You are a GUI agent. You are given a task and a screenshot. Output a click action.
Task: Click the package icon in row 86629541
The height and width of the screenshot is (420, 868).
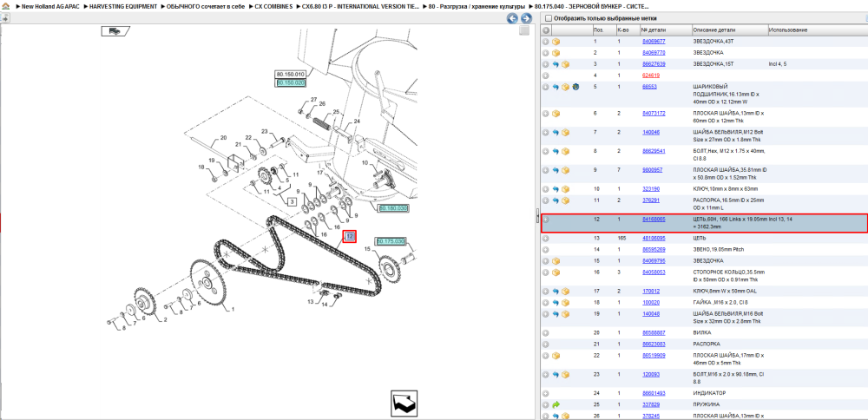coord(565,151)
